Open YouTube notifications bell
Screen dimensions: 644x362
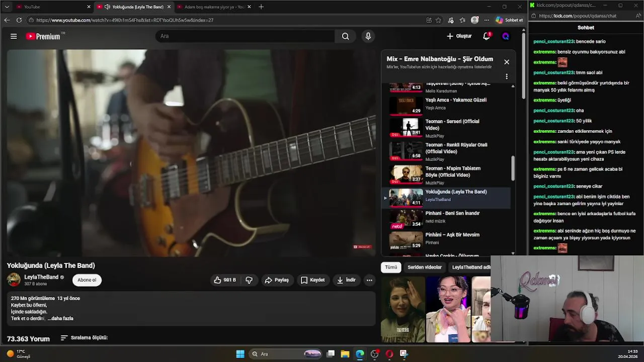tap(487, 36)
